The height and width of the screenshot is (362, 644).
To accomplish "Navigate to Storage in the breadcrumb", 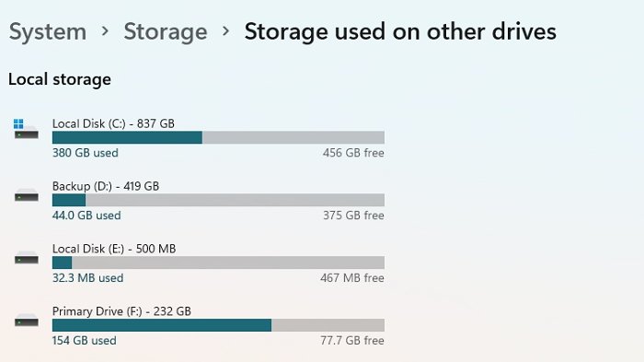I will 166,31.
